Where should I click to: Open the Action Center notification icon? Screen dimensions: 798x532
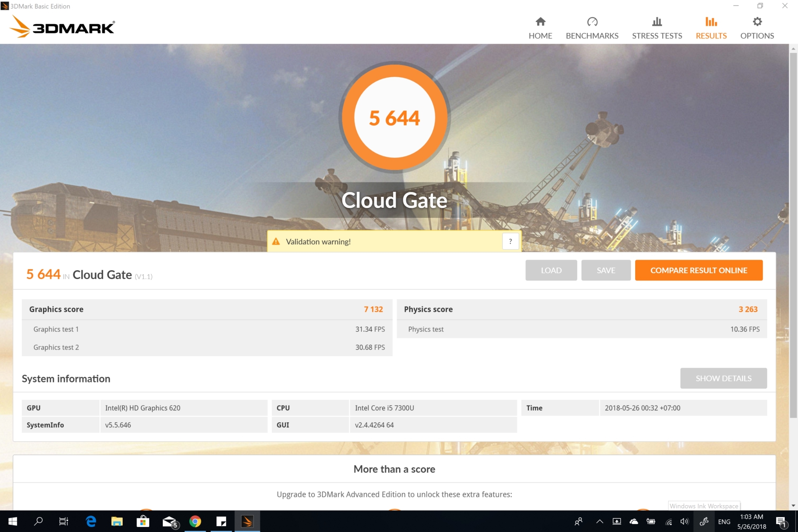coord(781,522)
